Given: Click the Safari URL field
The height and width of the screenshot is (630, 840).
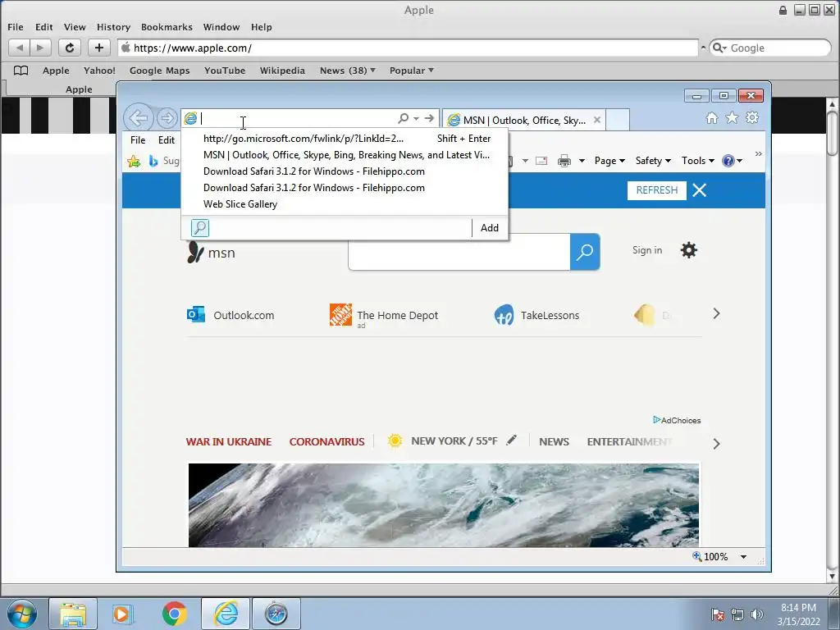Looking at the screenshot, I should pos(408,48).
